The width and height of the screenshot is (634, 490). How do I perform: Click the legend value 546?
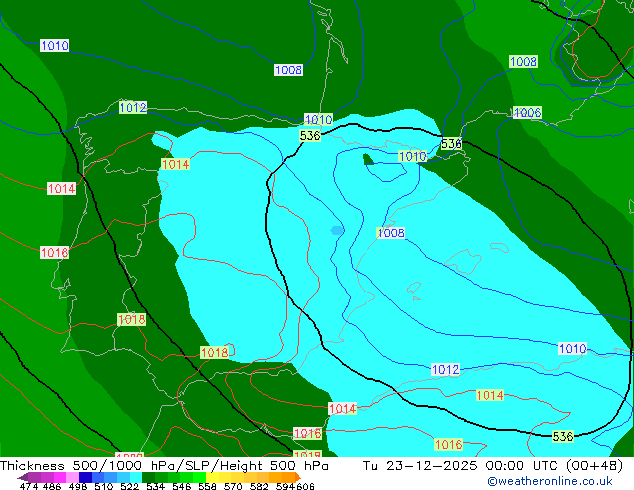click(181, 486)
